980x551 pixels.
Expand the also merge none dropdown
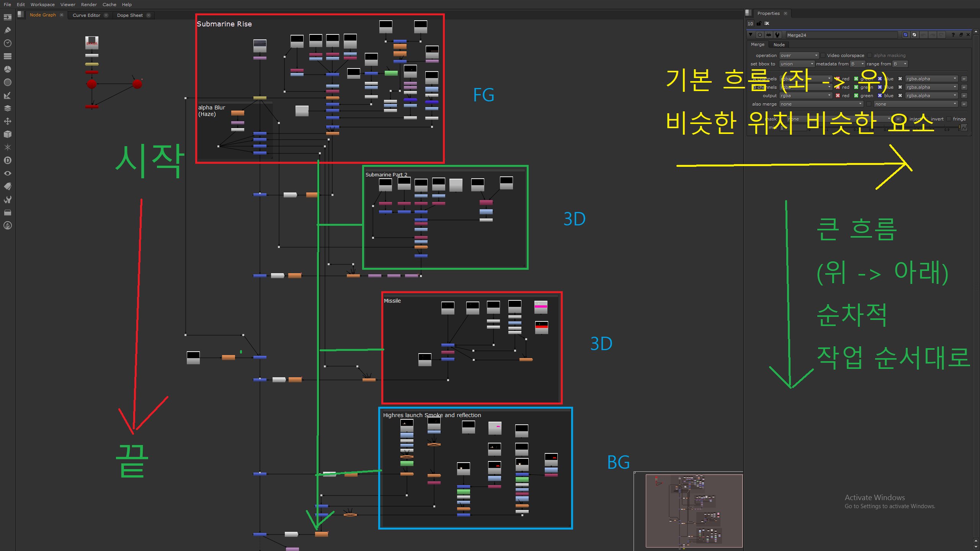[821, 104]
